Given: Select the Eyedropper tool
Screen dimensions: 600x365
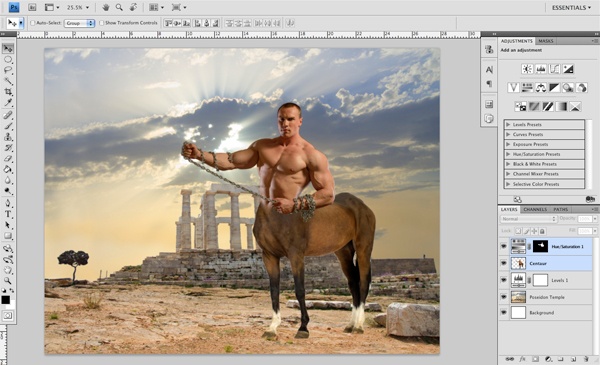Looking at the screenshot, I should [8, 102].
